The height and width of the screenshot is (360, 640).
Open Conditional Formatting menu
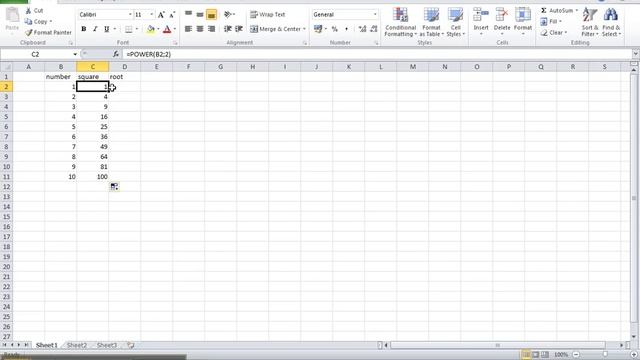point(400,22)
